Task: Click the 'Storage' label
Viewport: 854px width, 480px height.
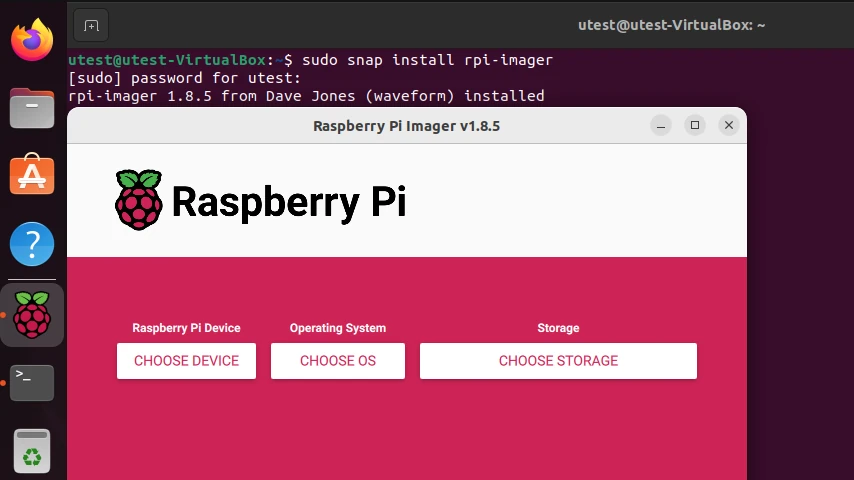Action: (558, 328)
